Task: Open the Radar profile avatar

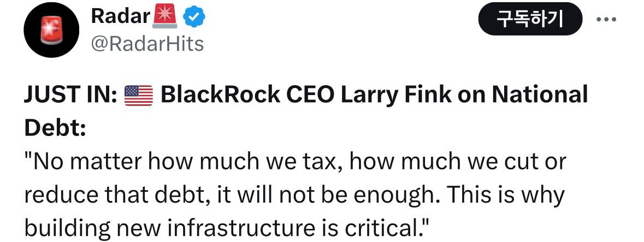Action: (50, 33)
